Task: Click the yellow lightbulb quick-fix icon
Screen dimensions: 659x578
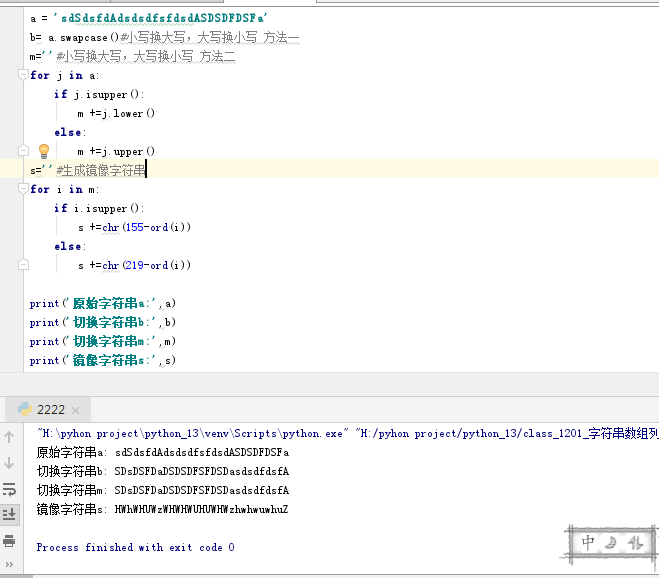Action: [x=43, y=150]
